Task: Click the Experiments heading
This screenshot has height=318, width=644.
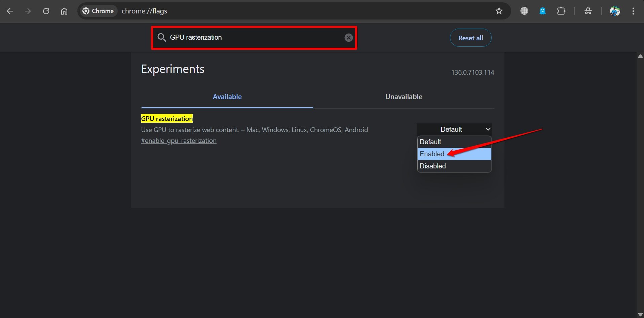Action: (173, 69)
